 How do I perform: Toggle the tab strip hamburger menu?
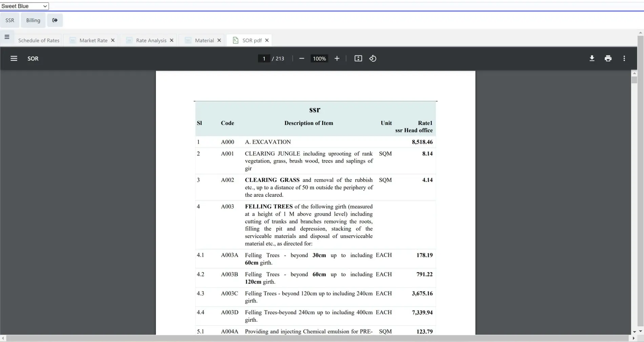click(x=7, y=37)
